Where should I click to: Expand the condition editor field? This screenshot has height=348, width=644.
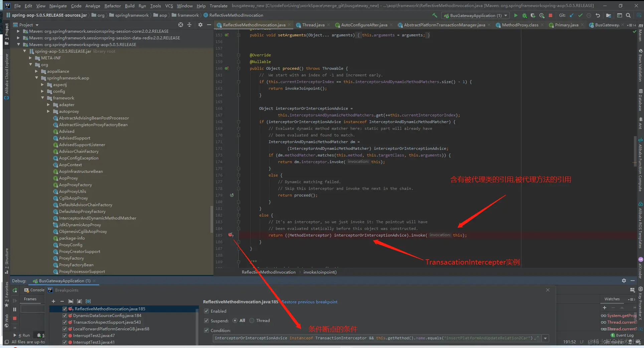click(536, 338)
